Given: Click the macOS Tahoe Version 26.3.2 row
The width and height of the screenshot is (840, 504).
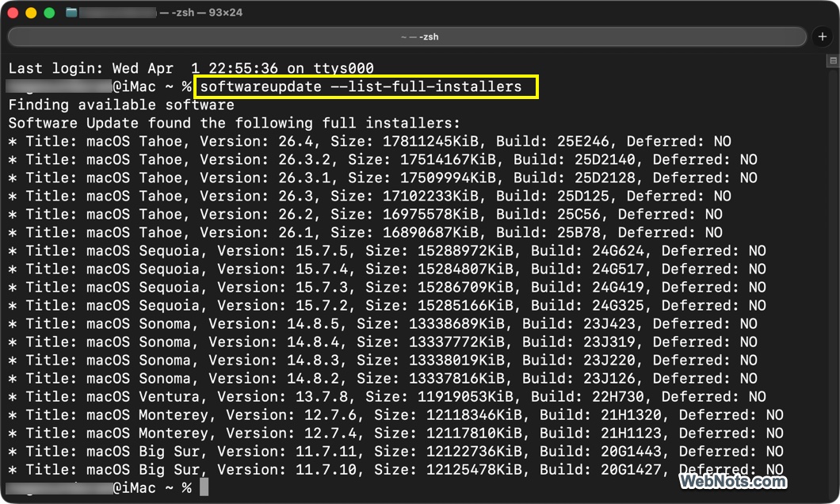Looking at the screenshot, I should (383, 159).
